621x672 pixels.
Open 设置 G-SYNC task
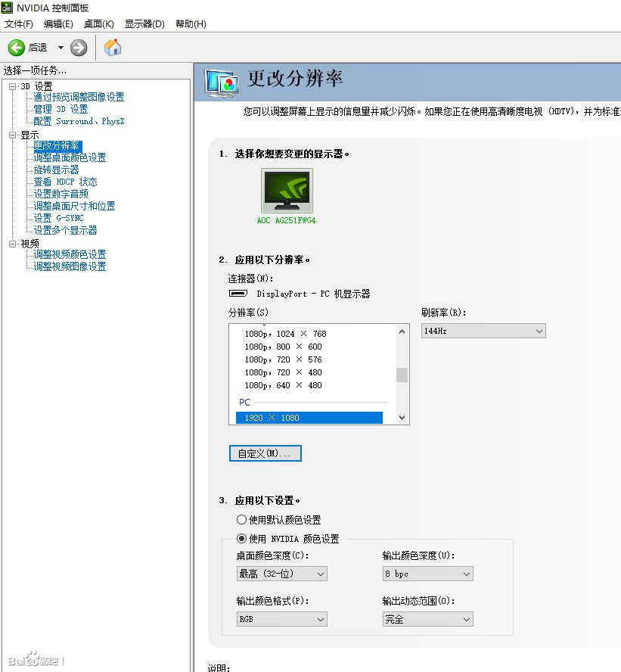59,218
